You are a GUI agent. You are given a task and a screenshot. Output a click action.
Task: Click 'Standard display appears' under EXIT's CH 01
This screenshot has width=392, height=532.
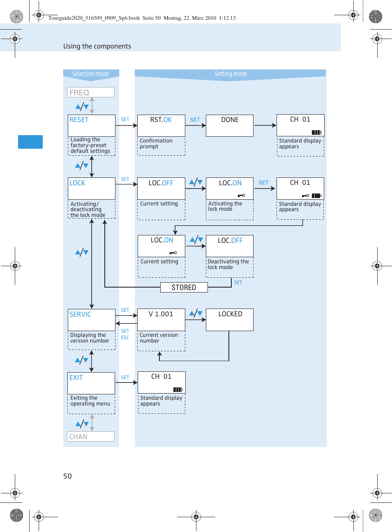(161, 401)
